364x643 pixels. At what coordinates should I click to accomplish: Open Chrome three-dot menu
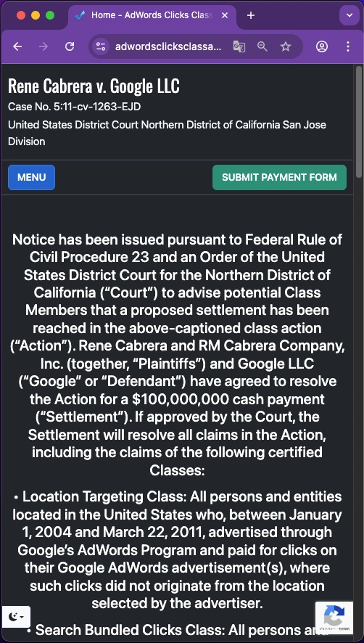coord(347,46)
